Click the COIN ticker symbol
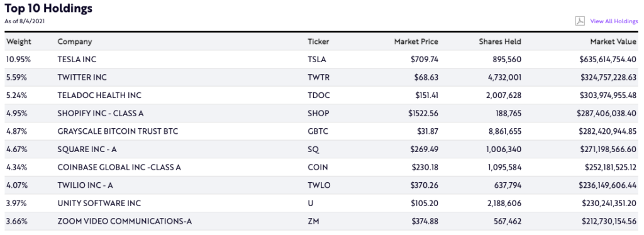The height and width of the screenshot is (235, 644). coord(318,167)
